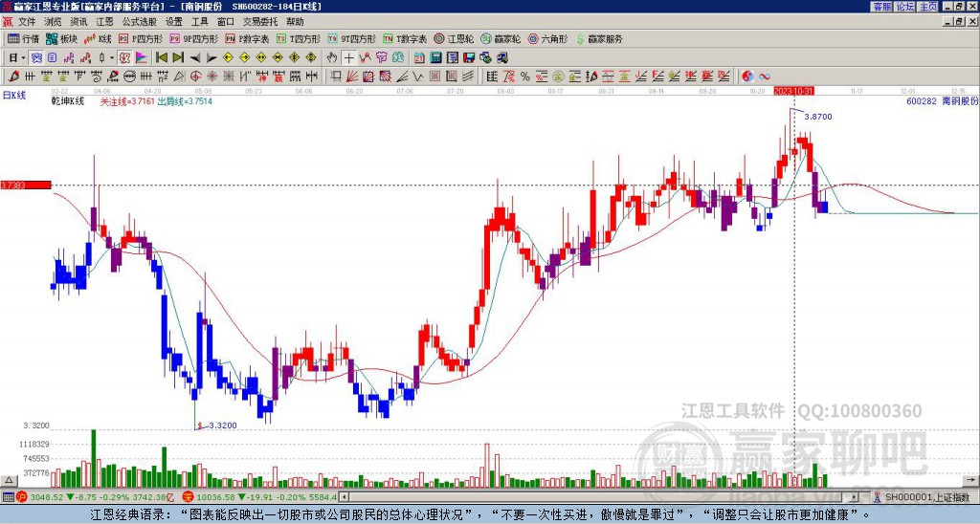Open the P数字表 tool
980x524 pixels.
[x=247, y=39]
